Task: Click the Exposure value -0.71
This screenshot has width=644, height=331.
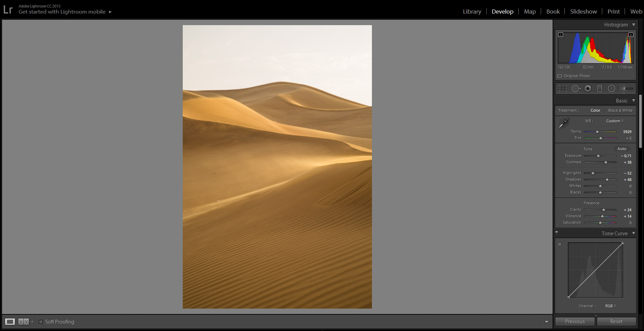Action: pos(626,156)
